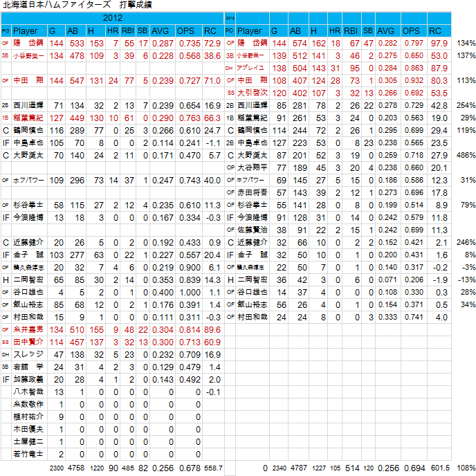Screen dimensions: 476x476
Task: Select player name 八木智哉
Action: pyautogui.click(x=28, y=392)
